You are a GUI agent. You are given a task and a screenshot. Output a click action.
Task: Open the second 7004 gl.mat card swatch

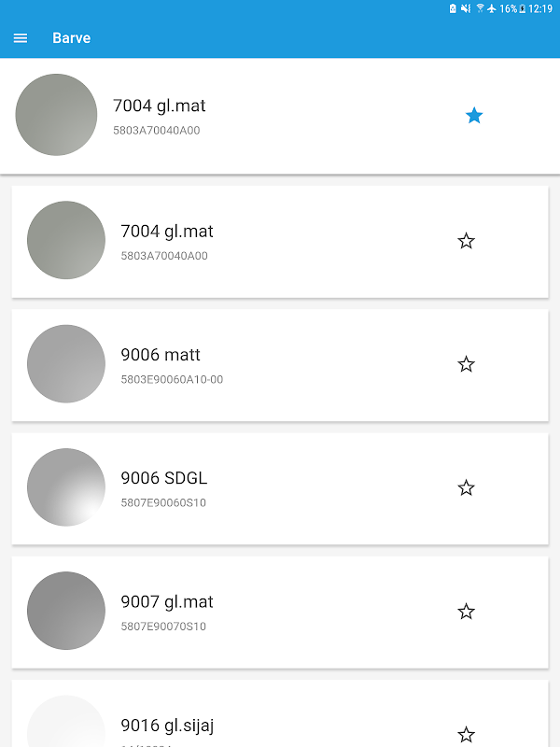66,240
